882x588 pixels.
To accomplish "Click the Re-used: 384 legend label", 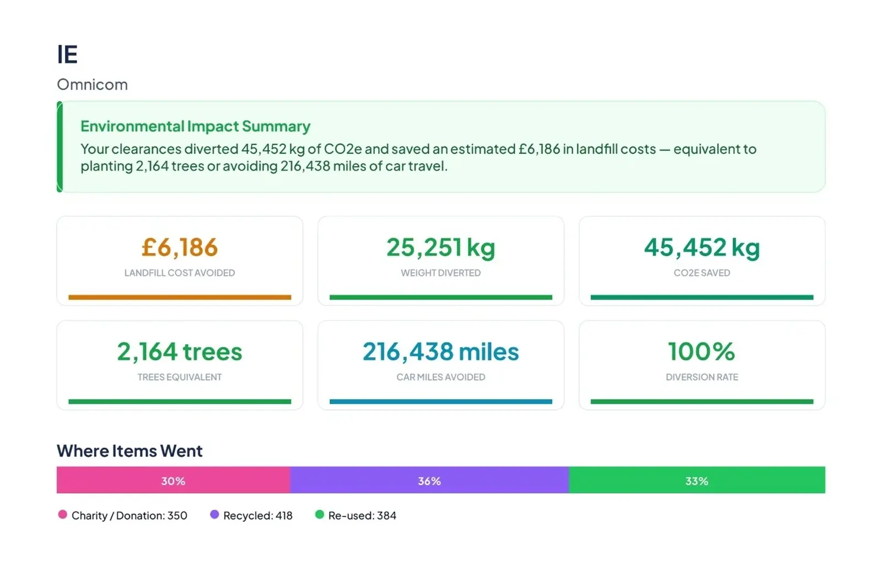I will coord(362,515).
